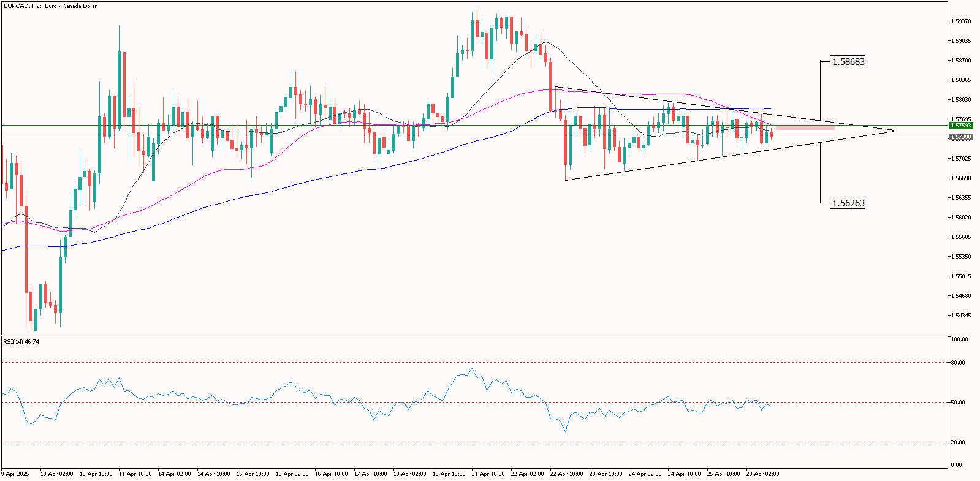This screenshot has height=481, width=980.
Task: Click the 10 Apr 18:00 time label
Action: pos(96,474)
